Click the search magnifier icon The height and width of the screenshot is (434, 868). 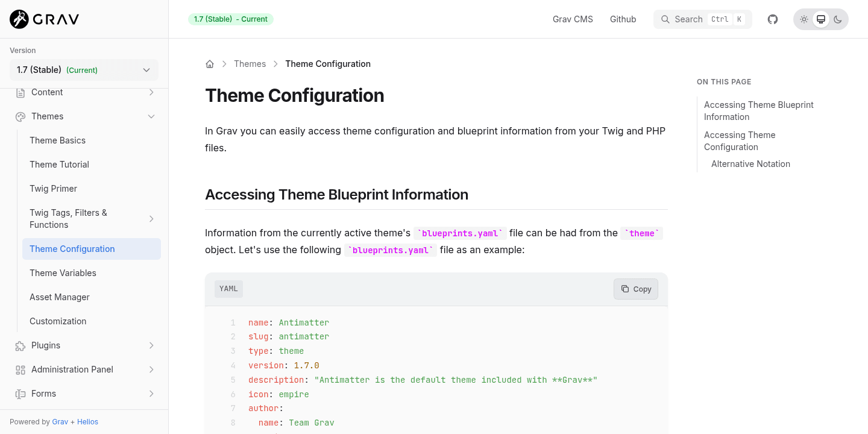pyautogui.click(x=665, y=19)
